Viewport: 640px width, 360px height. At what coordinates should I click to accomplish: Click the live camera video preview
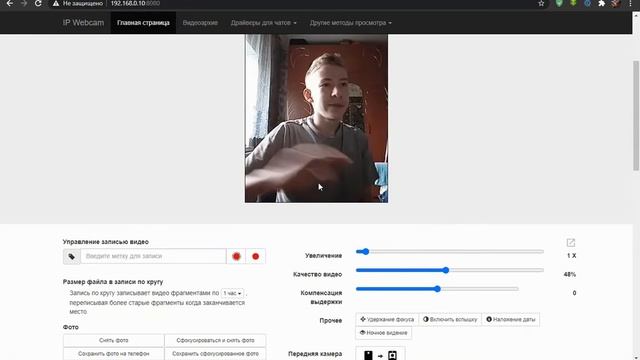316,118
